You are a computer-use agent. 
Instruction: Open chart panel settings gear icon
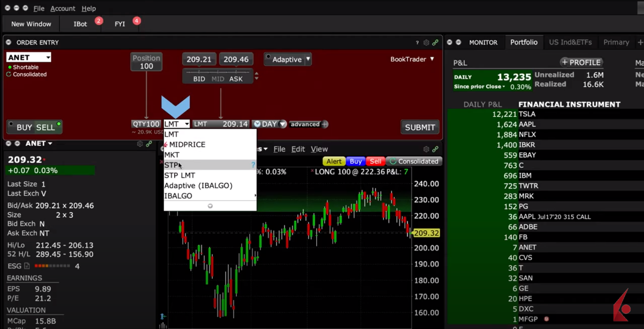[426, 149]
